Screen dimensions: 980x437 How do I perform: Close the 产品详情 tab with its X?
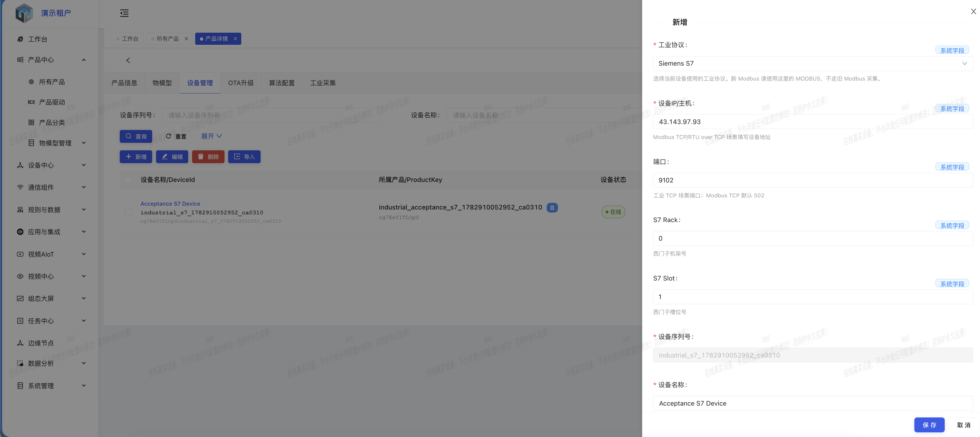pos(235,39)
